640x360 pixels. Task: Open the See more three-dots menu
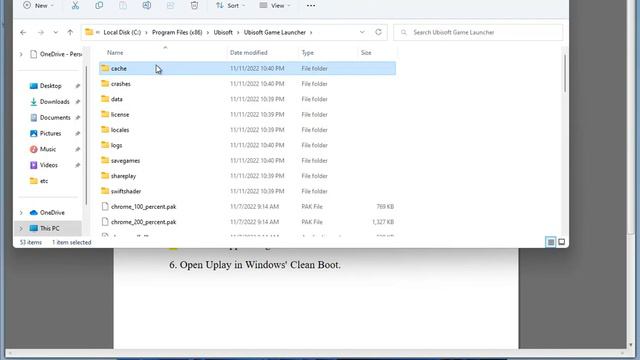[x=311, y=6]
